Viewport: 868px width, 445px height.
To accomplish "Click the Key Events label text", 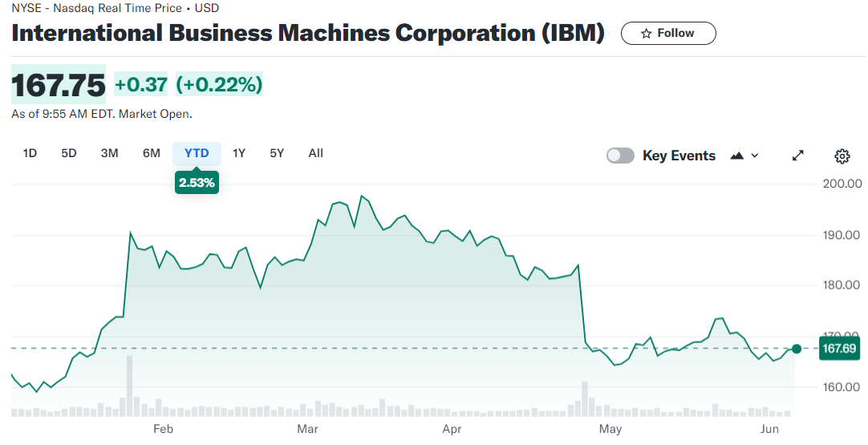I will coord(679,156).
